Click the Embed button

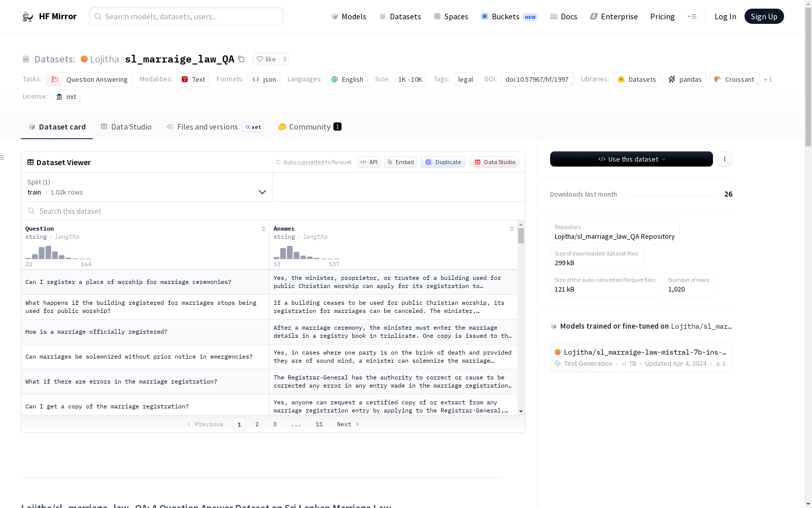(400, 162)
